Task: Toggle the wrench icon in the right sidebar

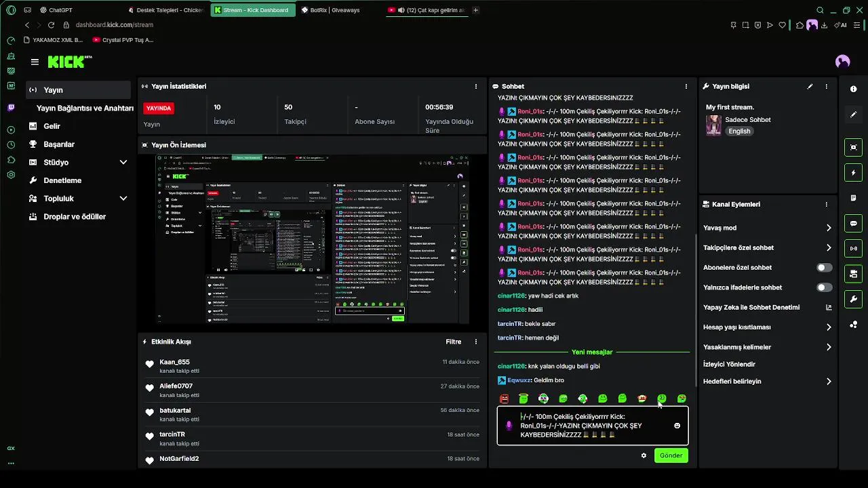Action: 853,299
